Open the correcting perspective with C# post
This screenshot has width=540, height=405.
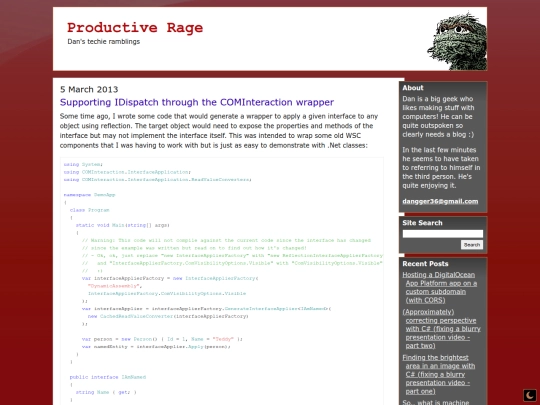442,329
